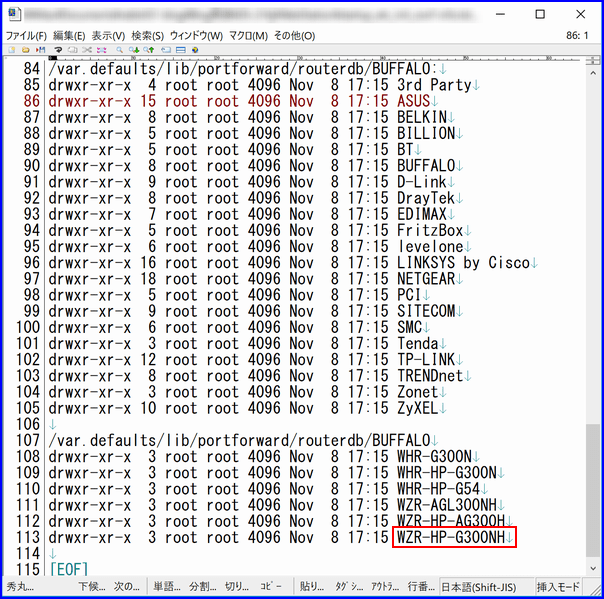Click the FritzBox directory entry
The height and width of the screenshot is (599, 604).
click(430, 230)
